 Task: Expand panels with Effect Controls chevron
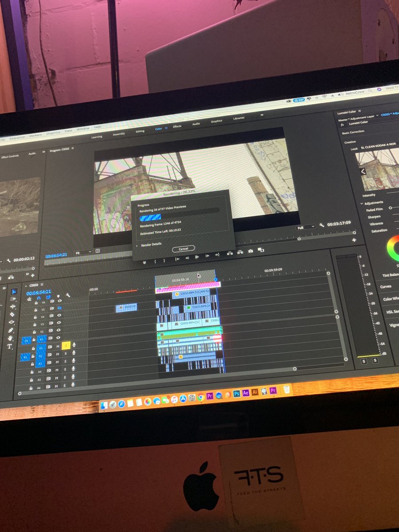(x=43, y=152)
